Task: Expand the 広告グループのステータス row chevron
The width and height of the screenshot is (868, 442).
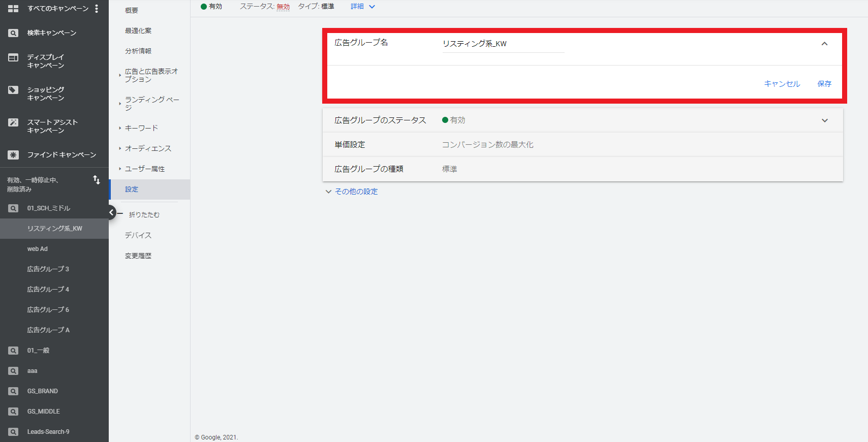Action: (824, 120)
